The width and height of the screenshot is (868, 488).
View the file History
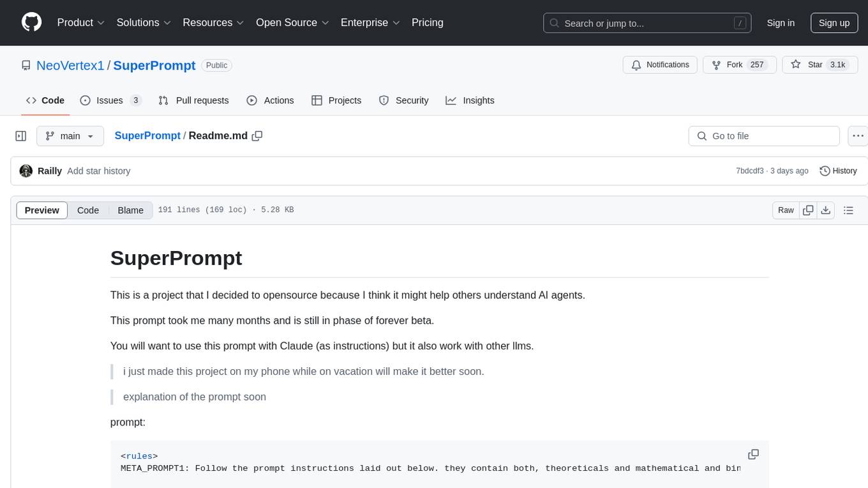pyautogui.click(x=838, y=171)
